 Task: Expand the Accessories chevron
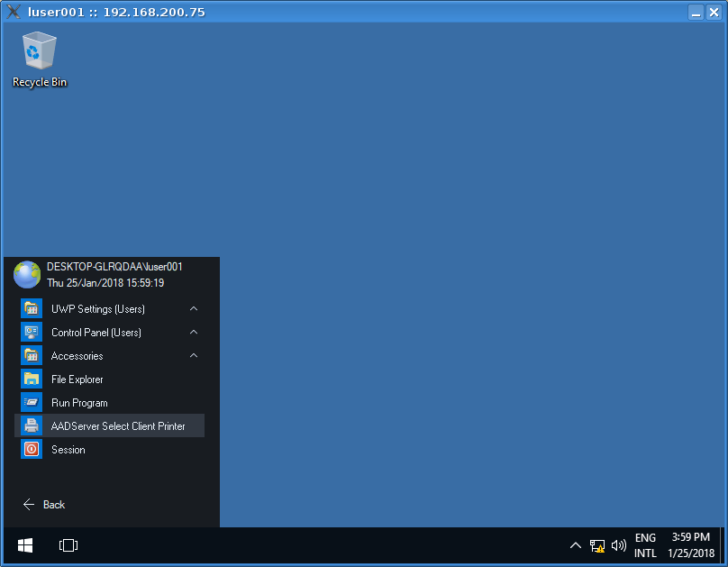(194, 356)
